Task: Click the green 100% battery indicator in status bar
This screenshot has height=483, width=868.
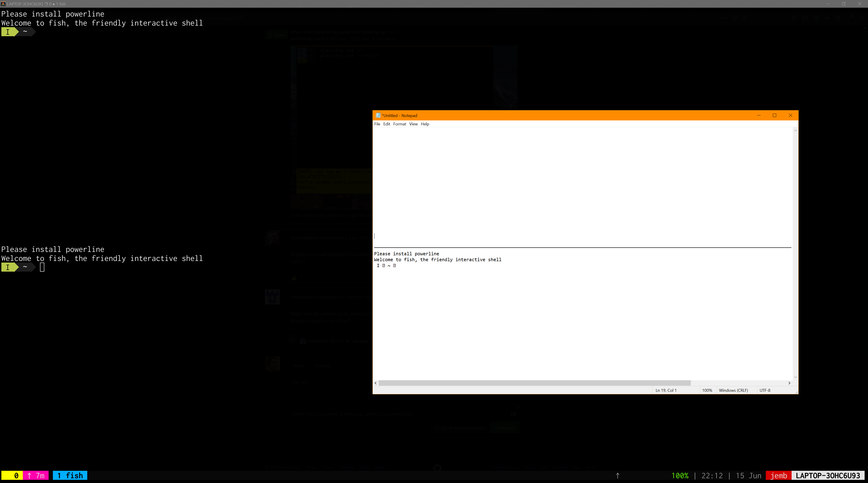Action: [x=680, y=476]
